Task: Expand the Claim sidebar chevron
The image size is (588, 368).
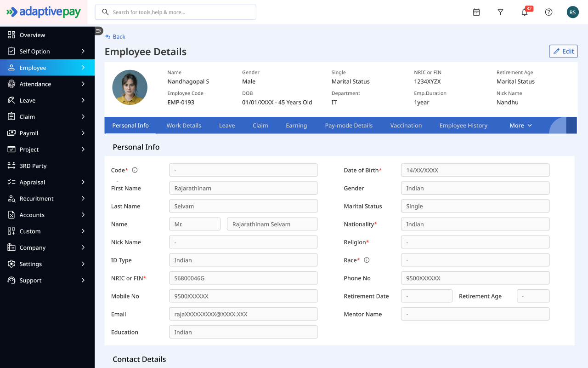Action: pyautogui.click(x=83, y=116)
